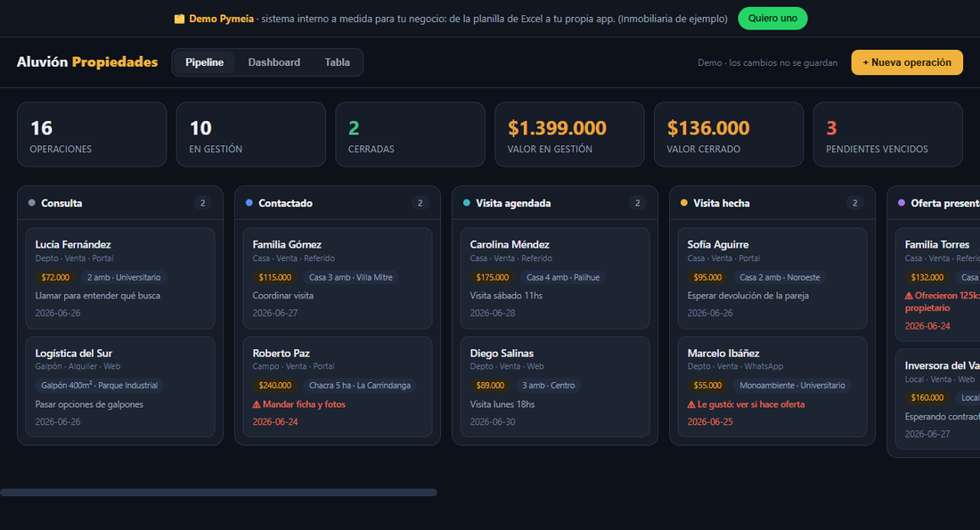Click the 2 amb · Universitario tag
980x530 pixels.
click(124, 278)
